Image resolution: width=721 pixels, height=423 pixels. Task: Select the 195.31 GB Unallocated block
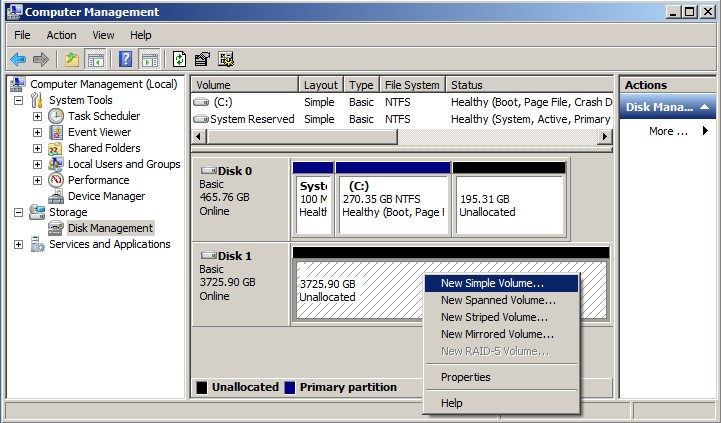click(x=509, y=205)
